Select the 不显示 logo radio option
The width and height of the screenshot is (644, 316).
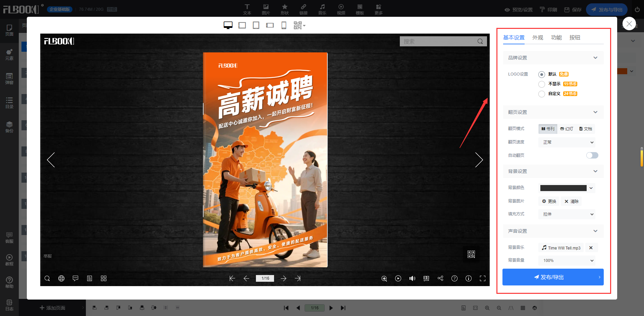tap(541, 84)
